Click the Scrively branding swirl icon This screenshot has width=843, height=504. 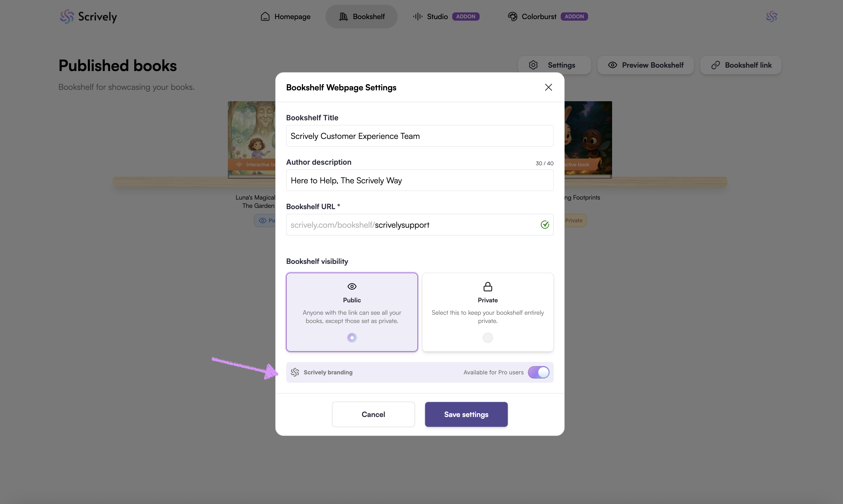point(295,372)
